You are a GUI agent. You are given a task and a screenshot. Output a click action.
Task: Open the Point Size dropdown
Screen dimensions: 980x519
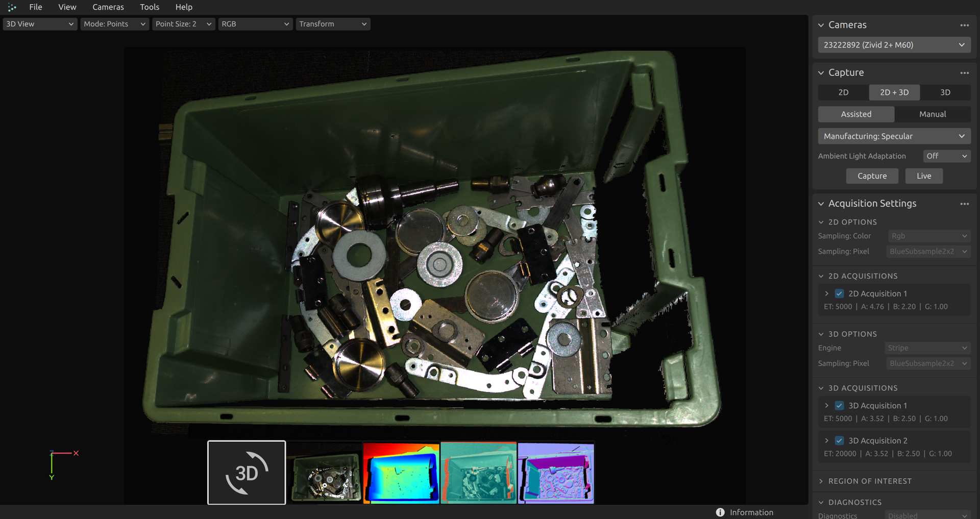(183, 24)
